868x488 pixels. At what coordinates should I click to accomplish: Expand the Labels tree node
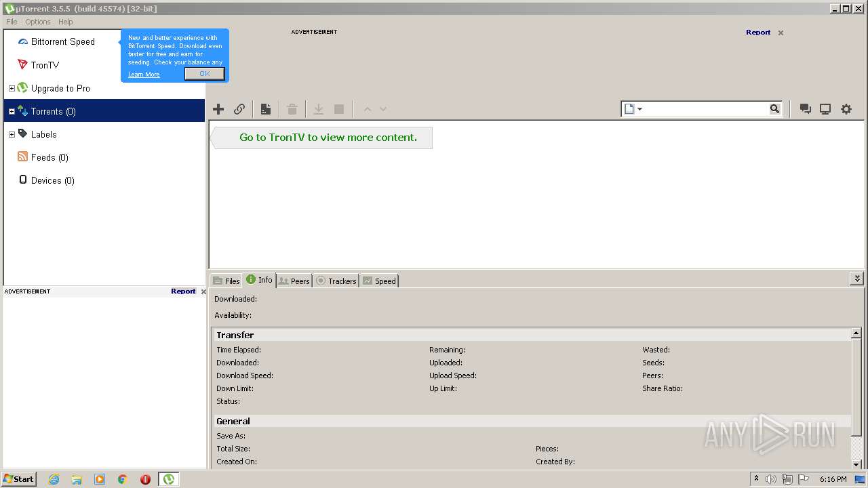pyautogui.click(x=12, y=134)
